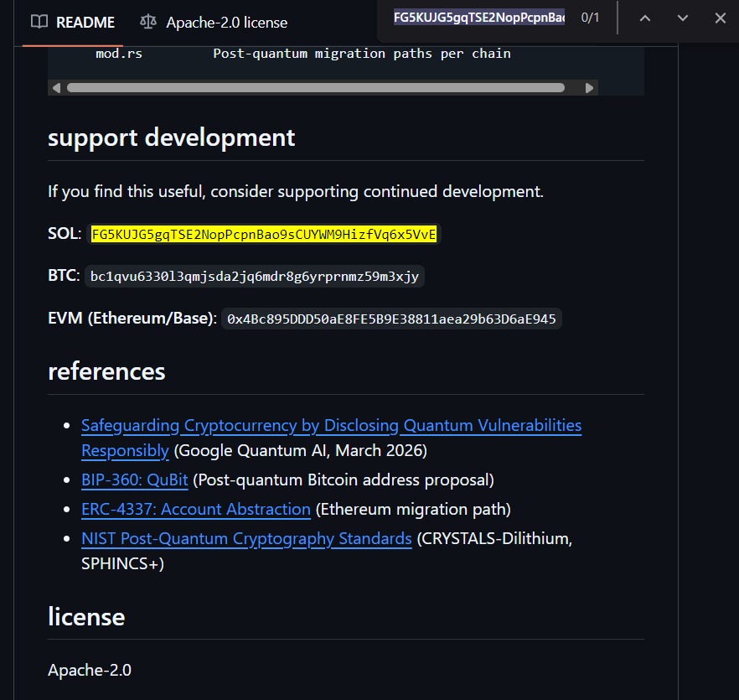This screenshot has height=700, width=739.
Task: Click the 'EVM (Ethereum/Base):' label
Action: pyautogui.click(x=132, y=319)
